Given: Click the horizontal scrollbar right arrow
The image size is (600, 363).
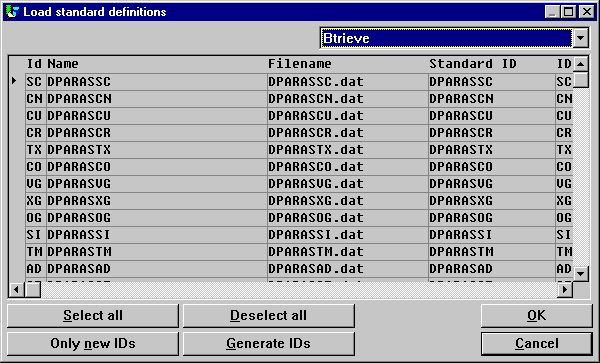Looking at the screenshot, I should tap(565, 290).
